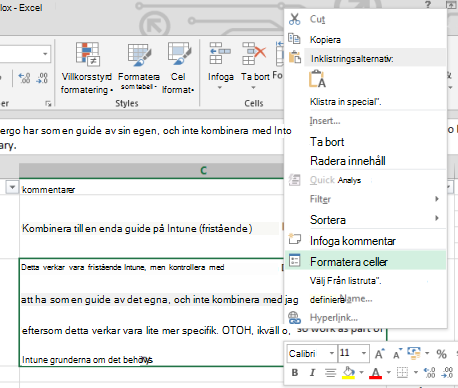Click the formula bar text
458x388 pixels.
coord(146,137)
